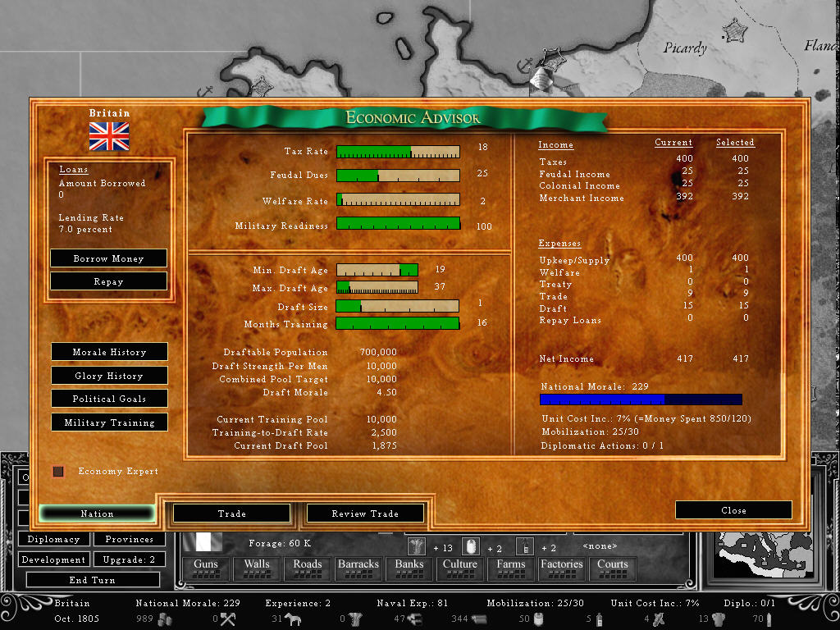Select the Barracks development button

[x=358, y=568]
